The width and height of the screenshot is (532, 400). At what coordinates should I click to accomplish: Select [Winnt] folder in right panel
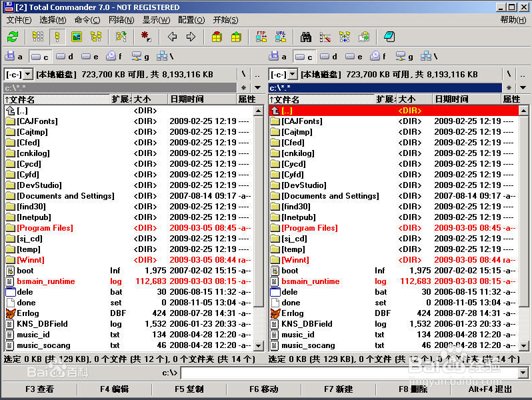click(x=393, y=260)
